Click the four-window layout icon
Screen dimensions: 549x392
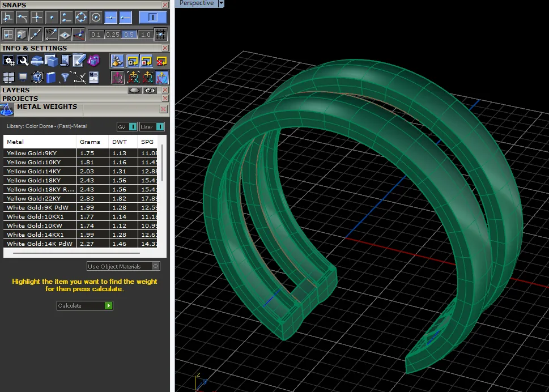tap(8, 78)
